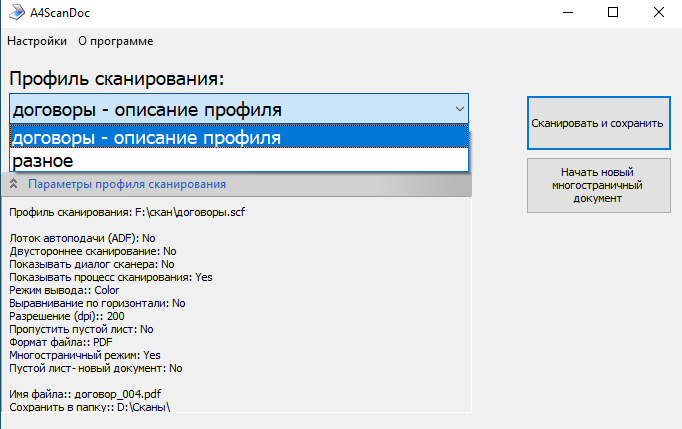Select the highlighted "договоры - описание профиля" option
This screenshot has height=429, width=682.
(x=238, y=137)
